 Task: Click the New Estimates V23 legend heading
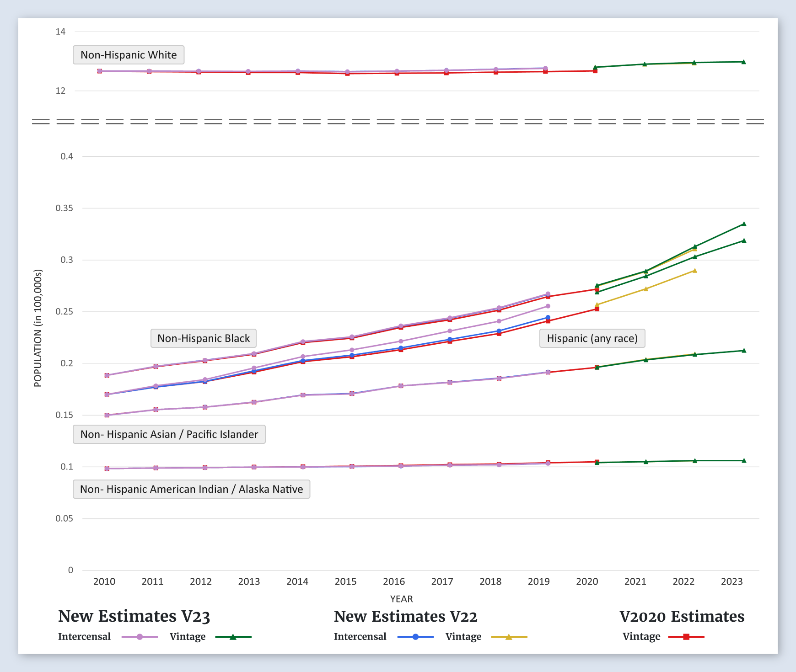[x=134, y=616]
